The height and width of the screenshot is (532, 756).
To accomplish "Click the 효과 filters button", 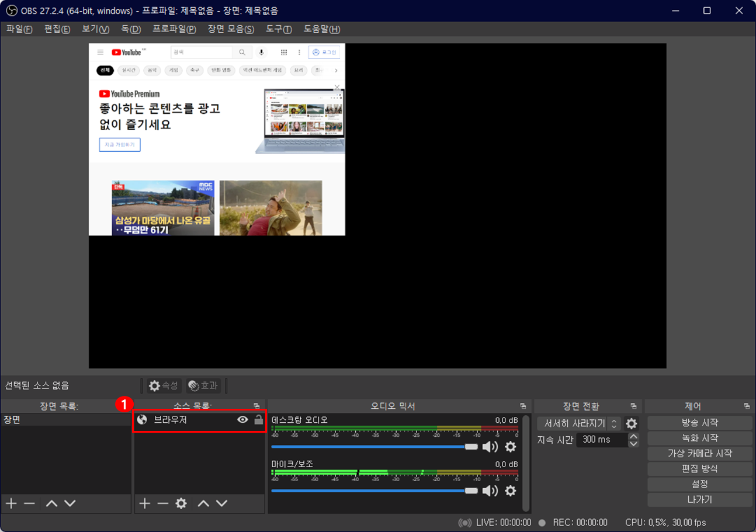I will (204, 385).
